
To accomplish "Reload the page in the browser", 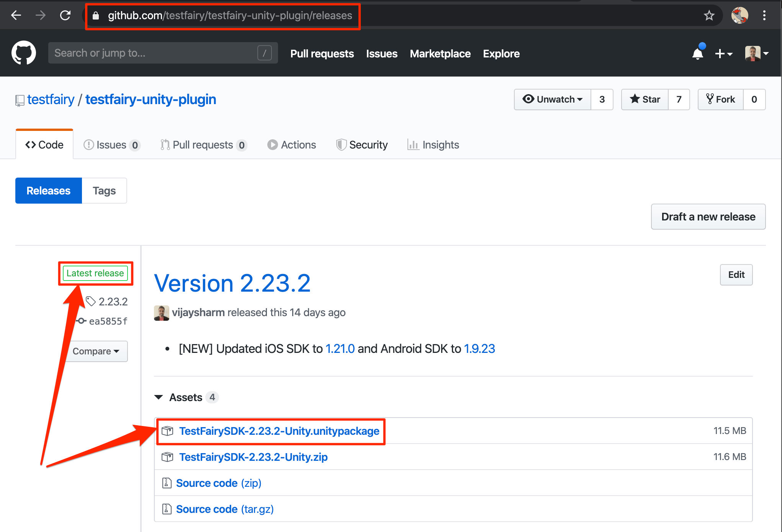I will (65, 15).
